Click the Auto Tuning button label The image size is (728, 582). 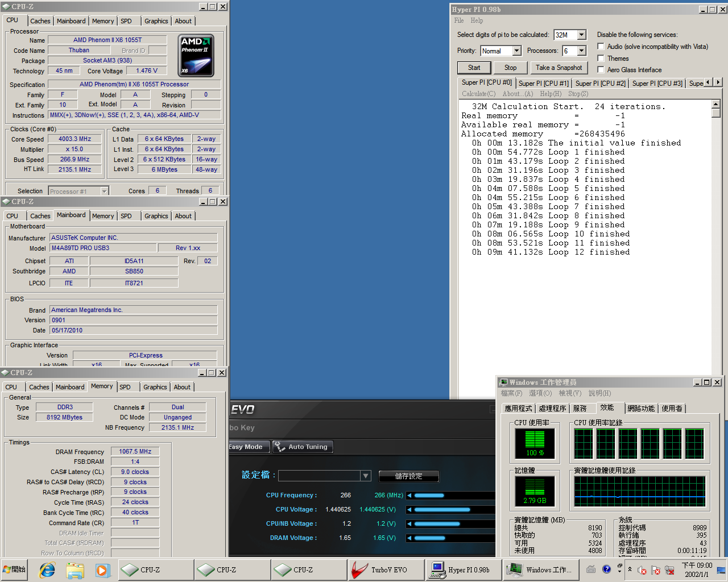point(308,447)
